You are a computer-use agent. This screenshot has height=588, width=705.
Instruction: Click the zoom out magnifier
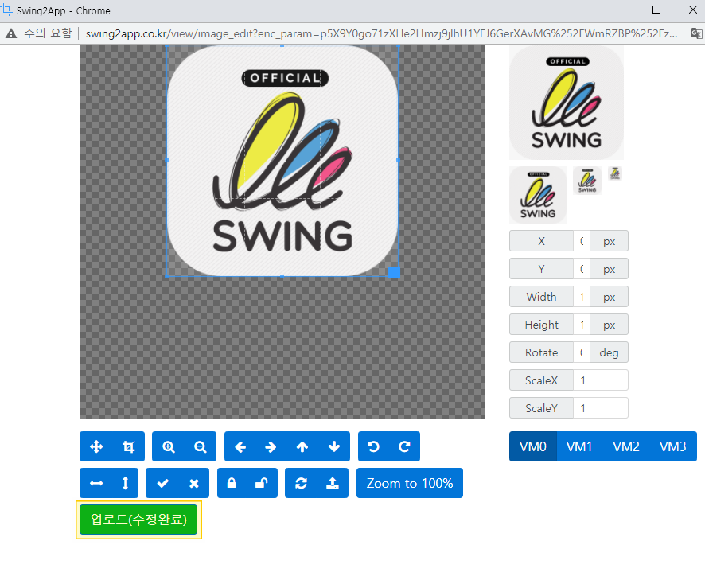click(x=201, y=447)
